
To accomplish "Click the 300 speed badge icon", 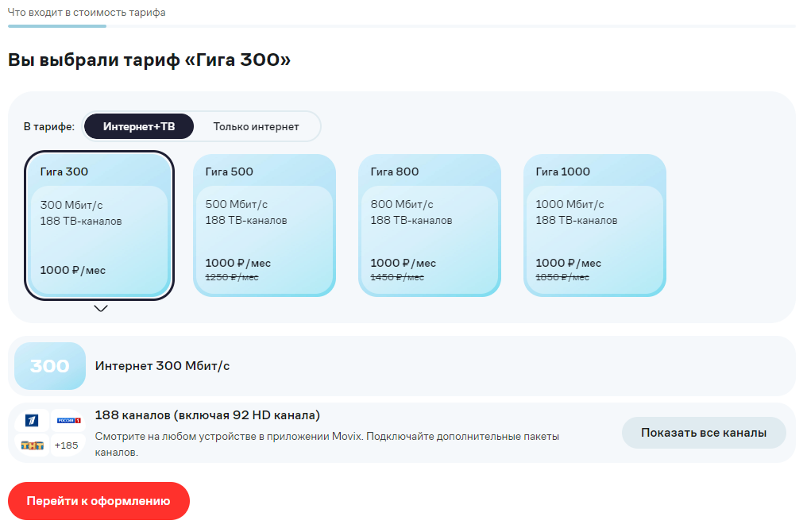I will 50,366.
